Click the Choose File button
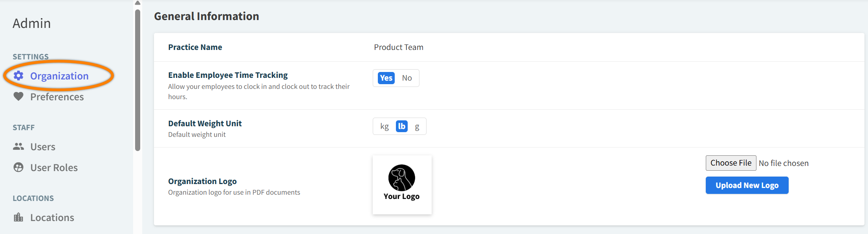This screenshot has height=234, width=868. (x=731, y=163)
